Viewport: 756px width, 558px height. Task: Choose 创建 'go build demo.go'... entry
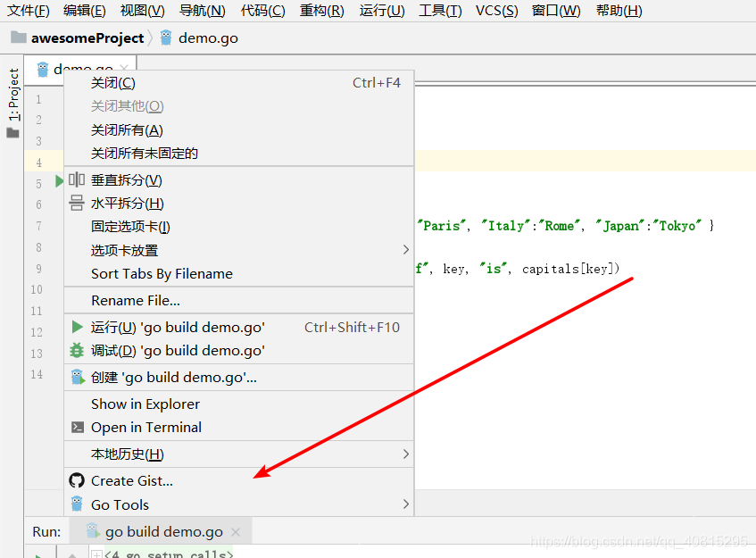tap(239, 377)
